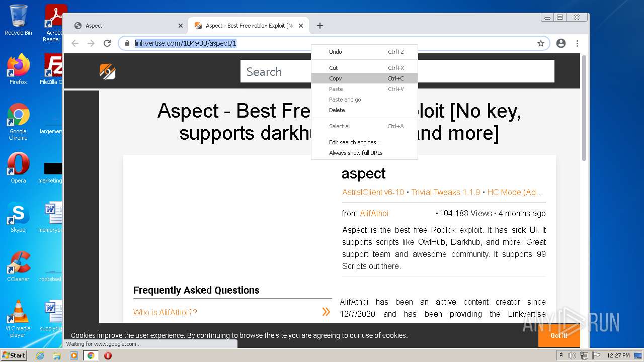This screenshot has width=644, height=362.
Task: Click the browser forward arrow
Action: coord(91,43)
